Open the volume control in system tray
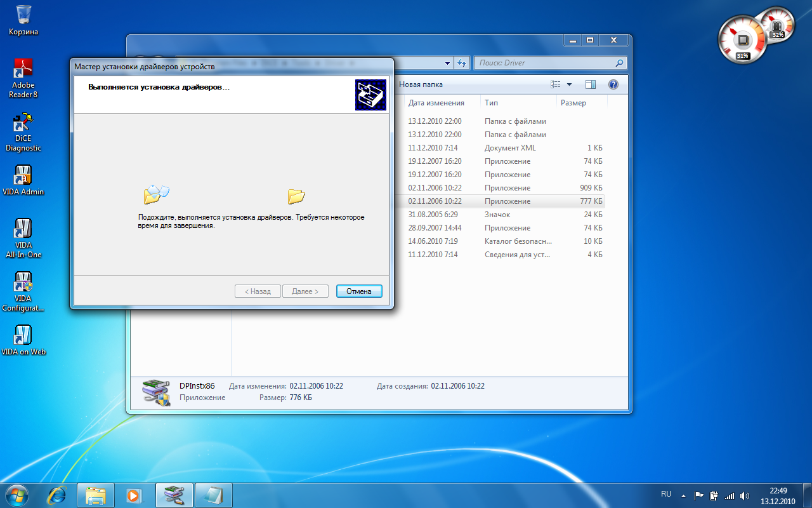The width and height of the screenshot is (812, 508). tap(744, 495)
